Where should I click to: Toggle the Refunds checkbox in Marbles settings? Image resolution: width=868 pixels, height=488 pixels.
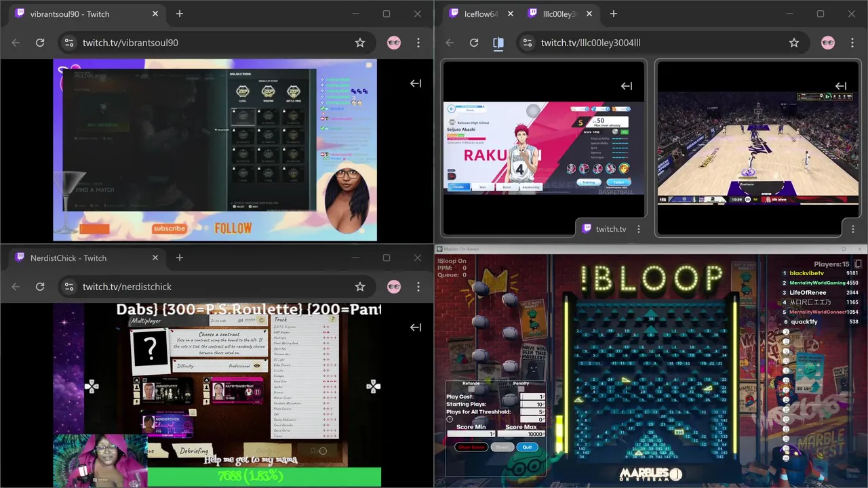[471, 389]
